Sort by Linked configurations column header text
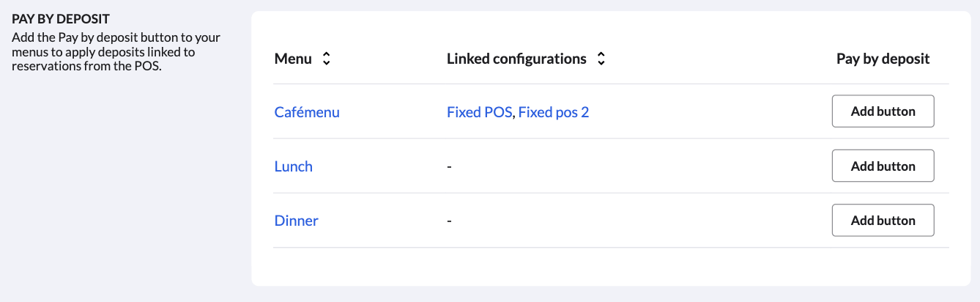The image size is (980, 302). click(516, 59)
